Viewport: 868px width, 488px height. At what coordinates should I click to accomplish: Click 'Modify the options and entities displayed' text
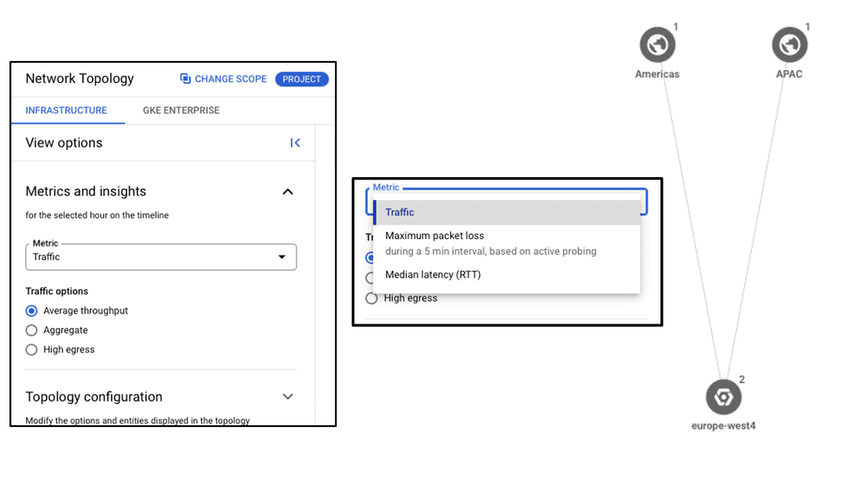click(137, 420)
